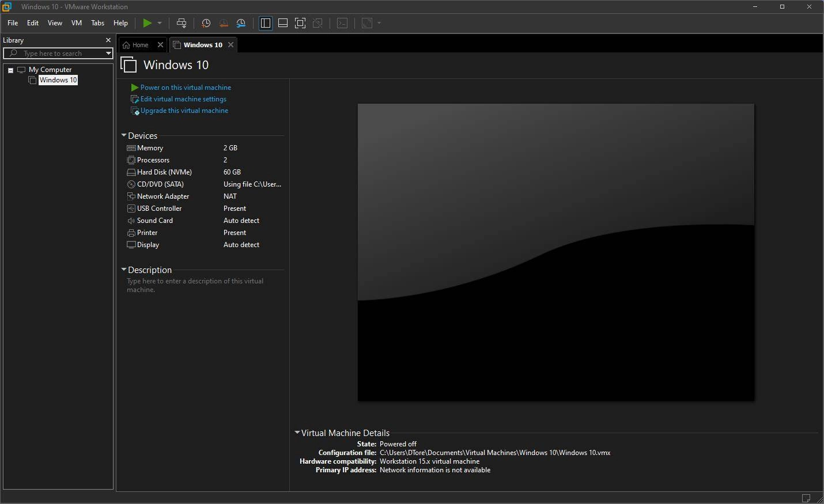Click the Sound Card icon

click(x=131, y=221)
